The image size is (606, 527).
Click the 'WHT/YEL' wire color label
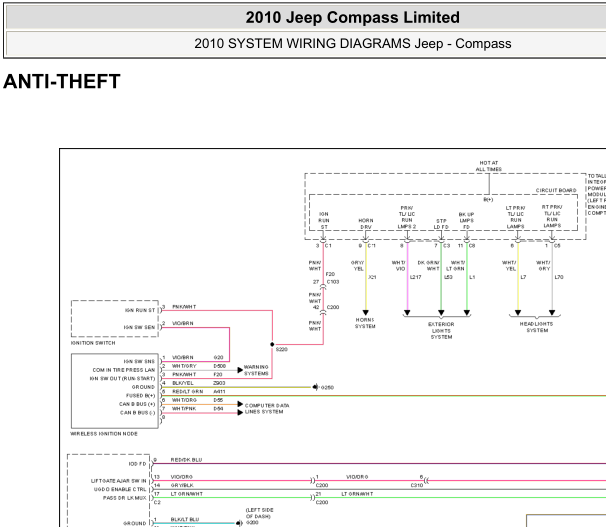[x=509, y=266]
